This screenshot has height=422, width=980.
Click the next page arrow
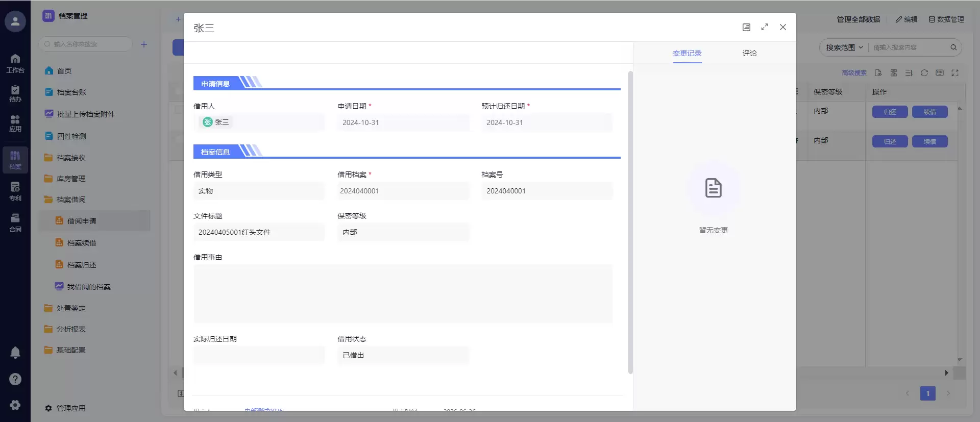tap(948, 393)
